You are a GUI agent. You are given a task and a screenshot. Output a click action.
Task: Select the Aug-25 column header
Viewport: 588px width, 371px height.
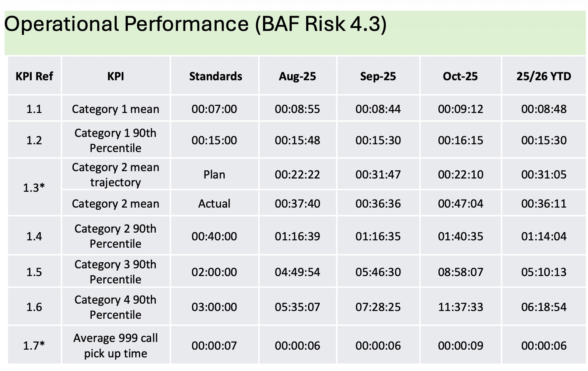tap(297, 77)
